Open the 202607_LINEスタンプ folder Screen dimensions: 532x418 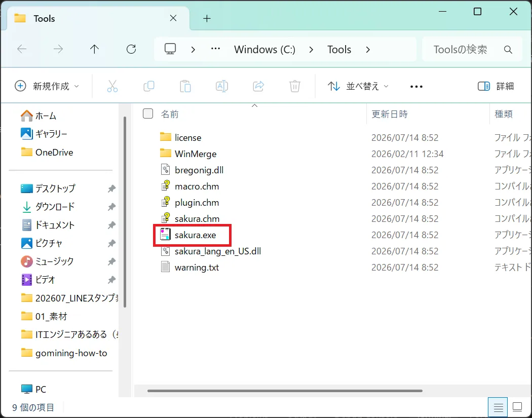point(69,298)
